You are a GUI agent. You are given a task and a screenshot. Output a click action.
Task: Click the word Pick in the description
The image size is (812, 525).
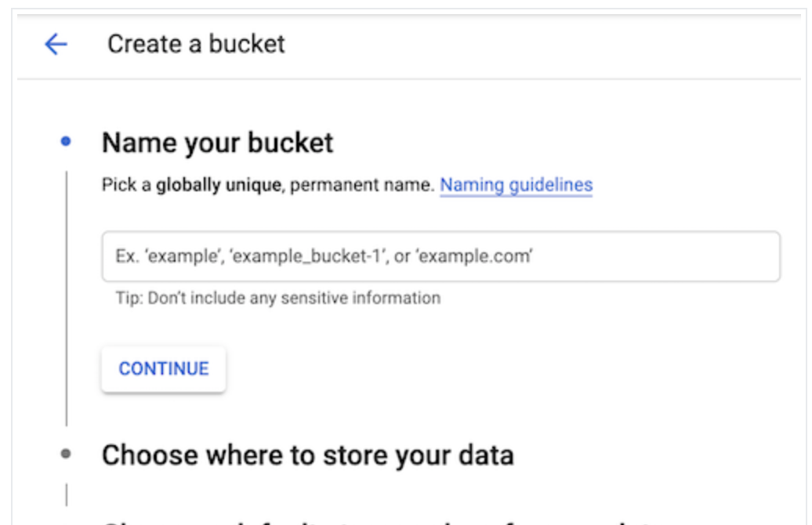pyautogui.click(x=114, y=186)
